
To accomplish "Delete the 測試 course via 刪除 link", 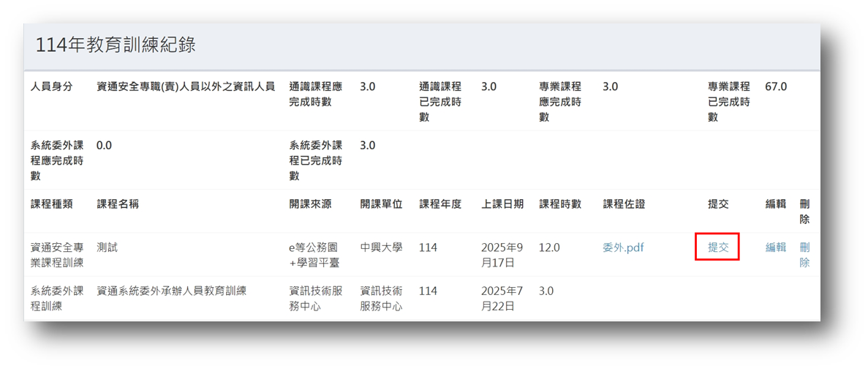I will 804,255.
